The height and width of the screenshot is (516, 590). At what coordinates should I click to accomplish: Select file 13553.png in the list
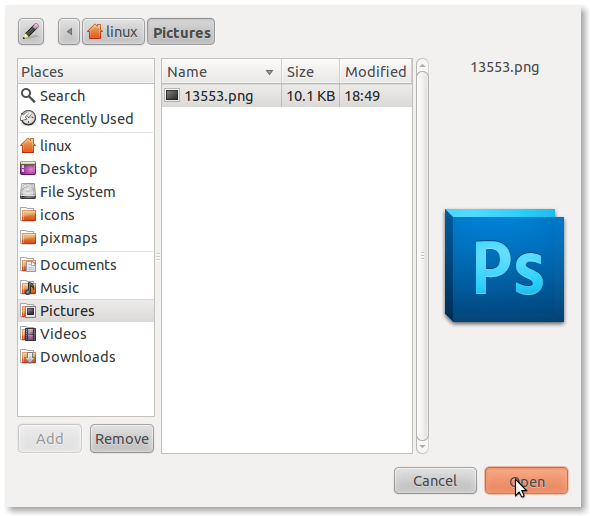287,96
